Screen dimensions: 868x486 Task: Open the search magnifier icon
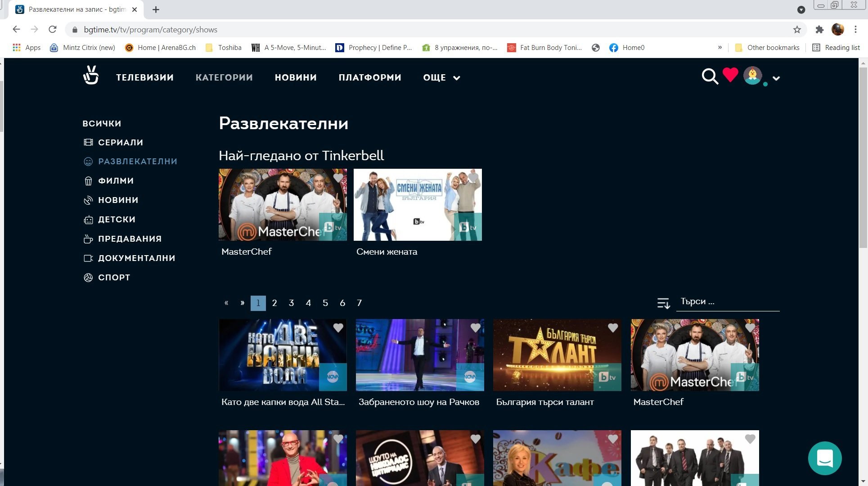pyautogui.click(x=710, y=76)
